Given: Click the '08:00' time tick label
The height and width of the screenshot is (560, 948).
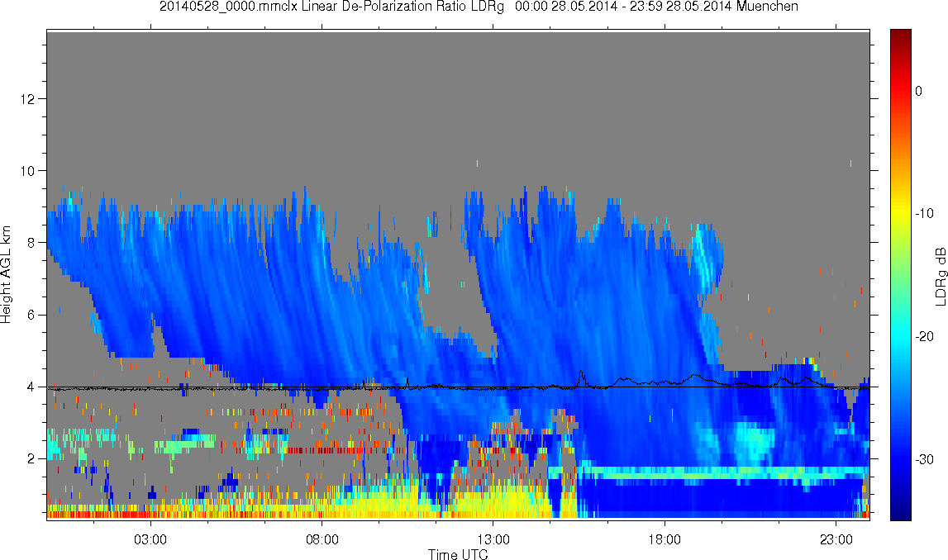Looking at the screenshot, I should pos(322,539).
